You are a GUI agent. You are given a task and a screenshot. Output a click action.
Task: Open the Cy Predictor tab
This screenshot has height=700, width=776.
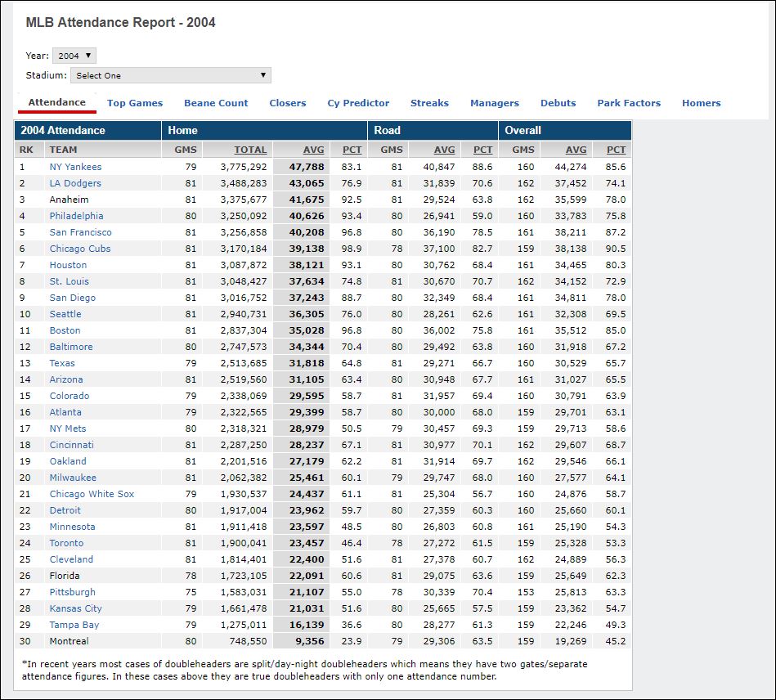pos(358,103)
